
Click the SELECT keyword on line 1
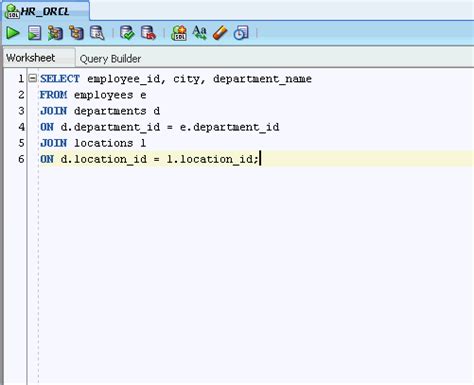pos(60,79)
